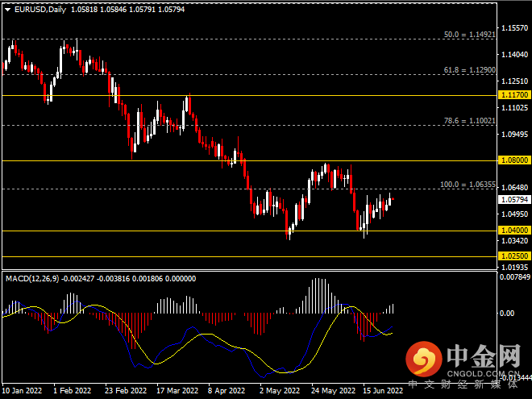Click the 10 Jan 2022 date label
This screenshot has width=532, height=399.
[x=22, y=390]
